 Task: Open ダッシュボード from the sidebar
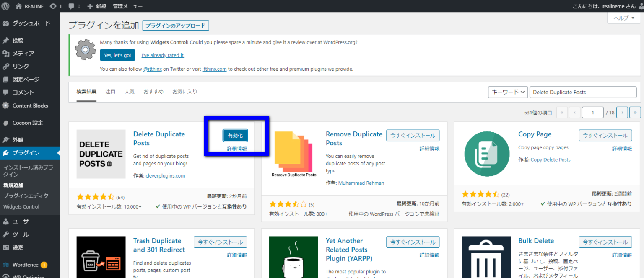[25, 23]
